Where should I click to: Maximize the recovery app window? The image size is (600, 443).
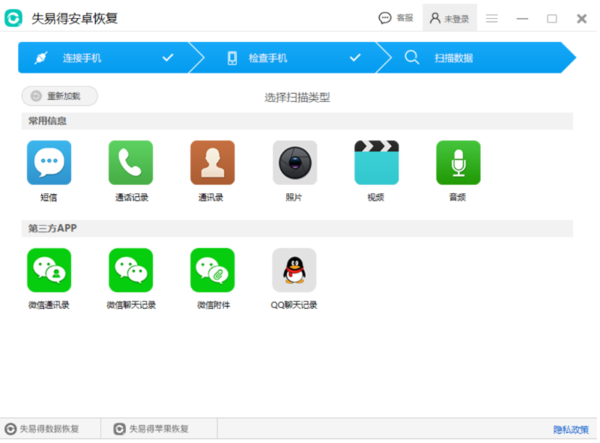552,18
